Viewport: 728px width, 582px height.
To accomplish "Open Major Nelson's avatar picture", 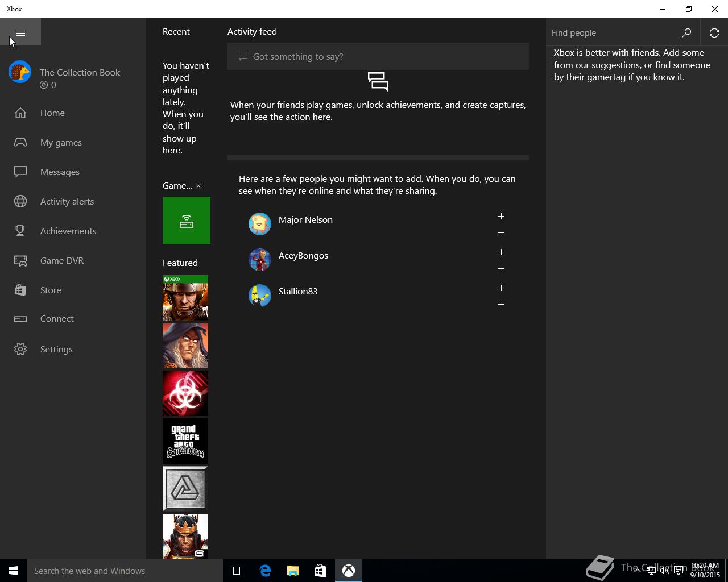I will click(x=260, y=224).
